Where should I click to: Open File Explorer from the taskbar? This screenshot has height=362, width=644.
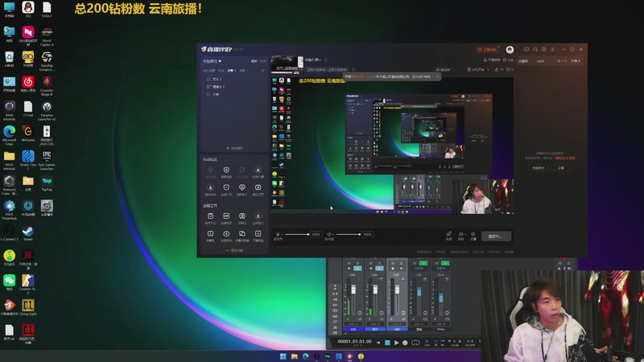tap(295, 356)
